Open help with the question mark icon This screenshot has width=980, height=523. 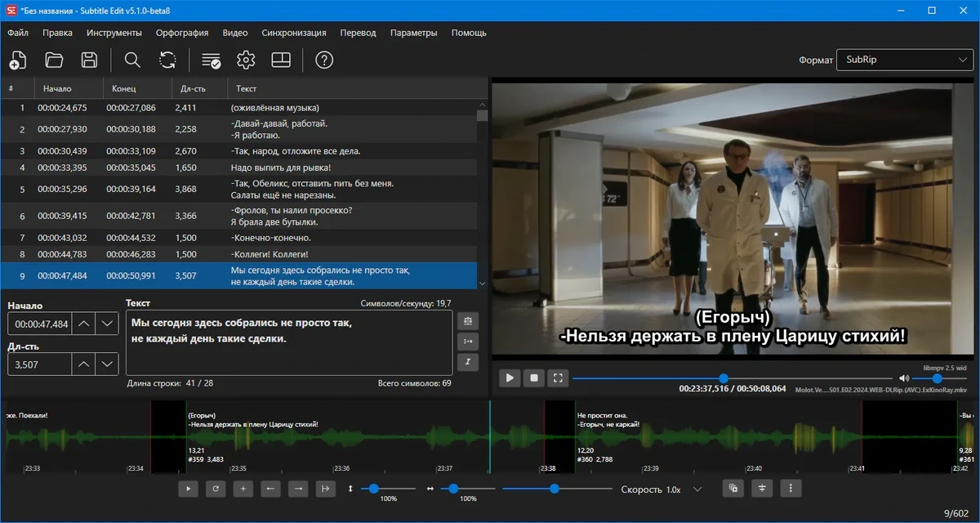pos(324,60)
